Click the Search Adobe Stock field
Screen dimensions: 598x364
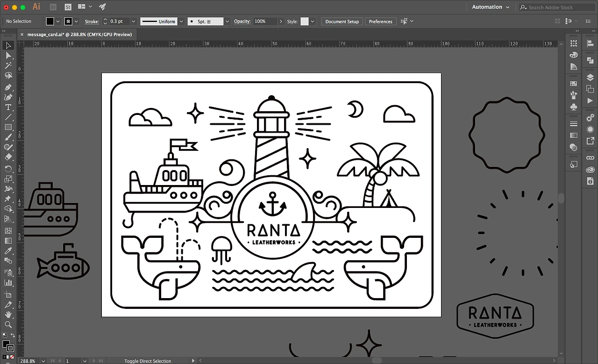coord(557,7)
